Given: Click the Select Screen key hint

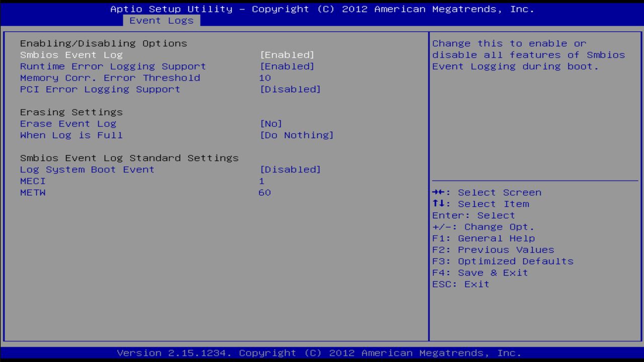Looking at the screenshot, I should (487, 193).
